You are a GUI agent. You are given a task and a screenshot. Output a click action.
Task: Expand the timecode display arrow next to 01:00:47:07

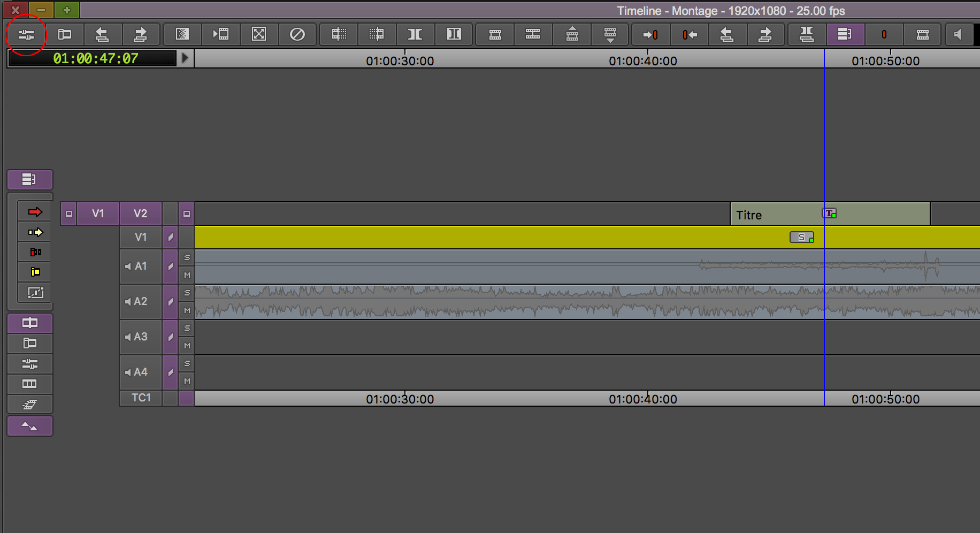point(185,58)
